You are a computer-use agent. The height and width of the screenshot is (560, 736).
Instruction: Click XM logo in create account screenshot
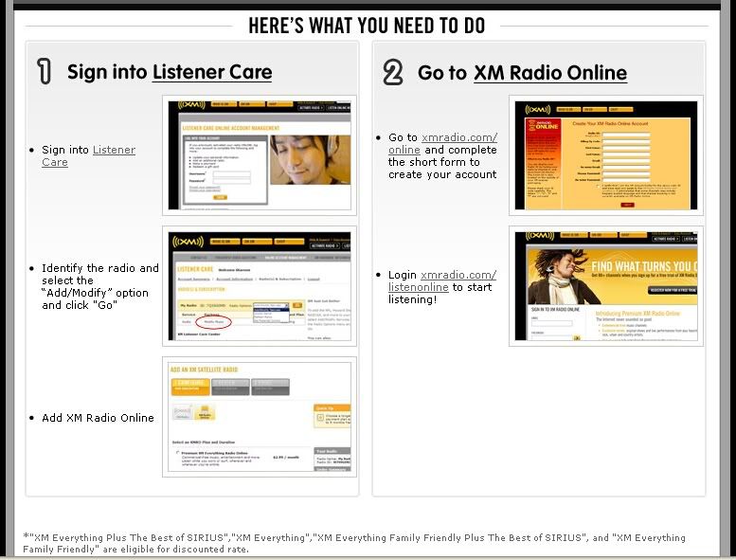tap(539, 109)
